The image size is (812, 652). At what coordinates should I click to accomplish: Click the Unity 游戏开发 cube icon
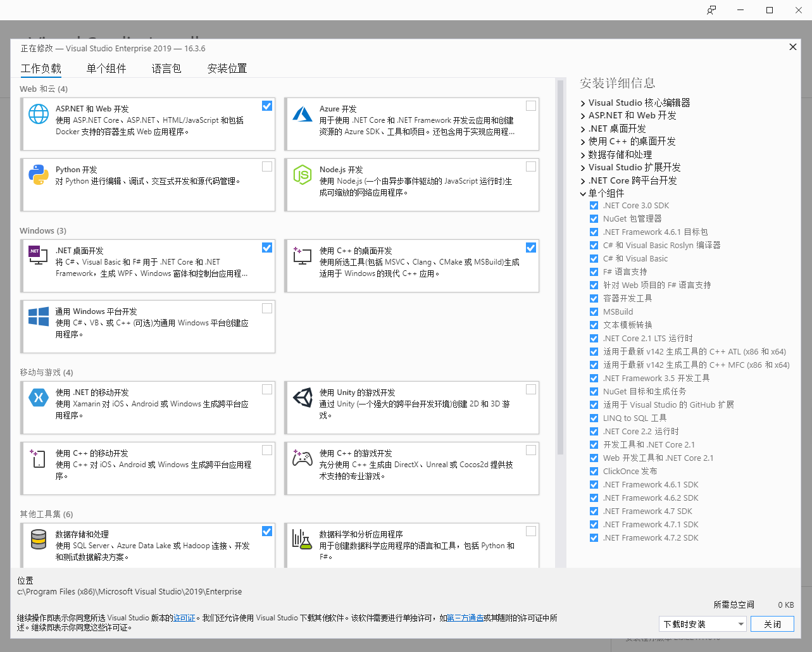[303, 398]
